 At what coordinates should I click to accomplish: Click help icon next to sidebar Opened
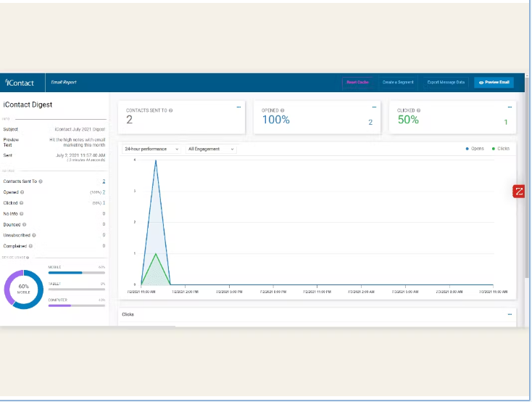[22, 192]
